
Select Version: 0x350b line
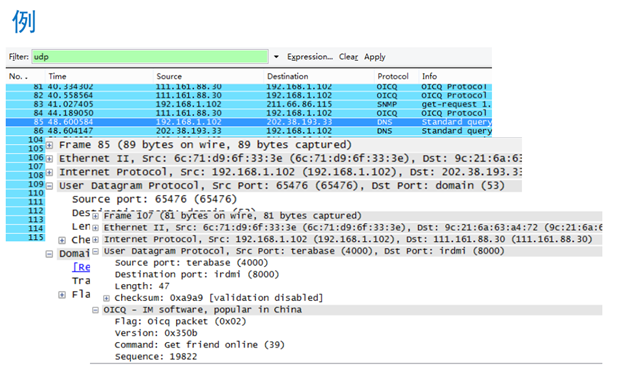coord(156,333)
